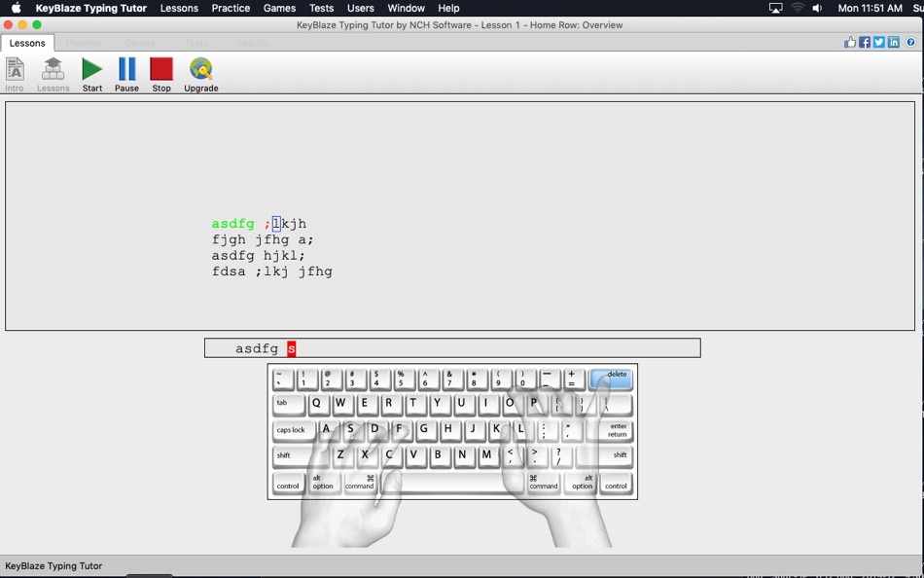Open the Lessons toolbar icon with graduation cap

(x=53, y=74)
